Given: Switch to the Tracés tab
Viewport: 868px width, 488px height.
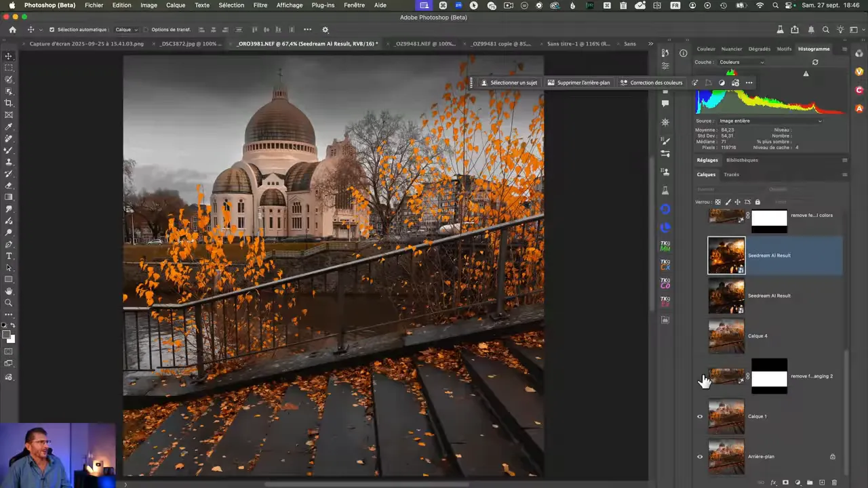Looking at the screenshot, I should point(731,175).
